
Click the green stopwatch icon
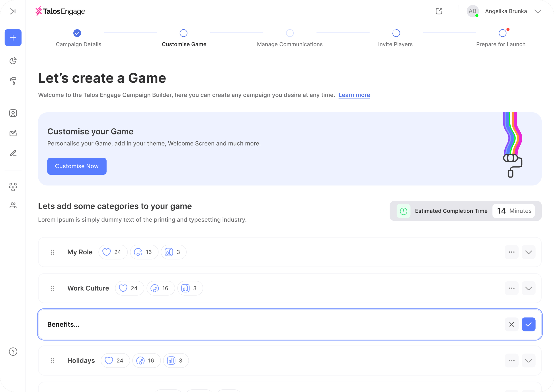point(403,211)
